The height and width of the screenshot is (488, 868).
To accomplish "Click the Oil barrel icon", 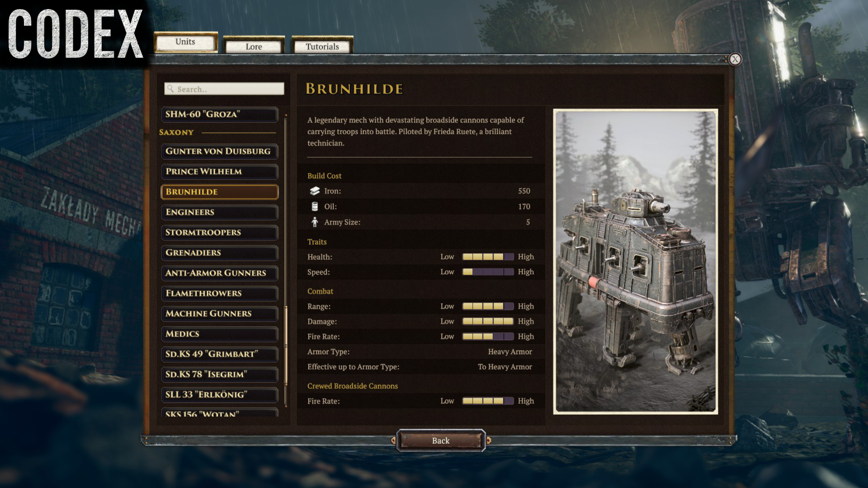I will (x=315, y=206).
